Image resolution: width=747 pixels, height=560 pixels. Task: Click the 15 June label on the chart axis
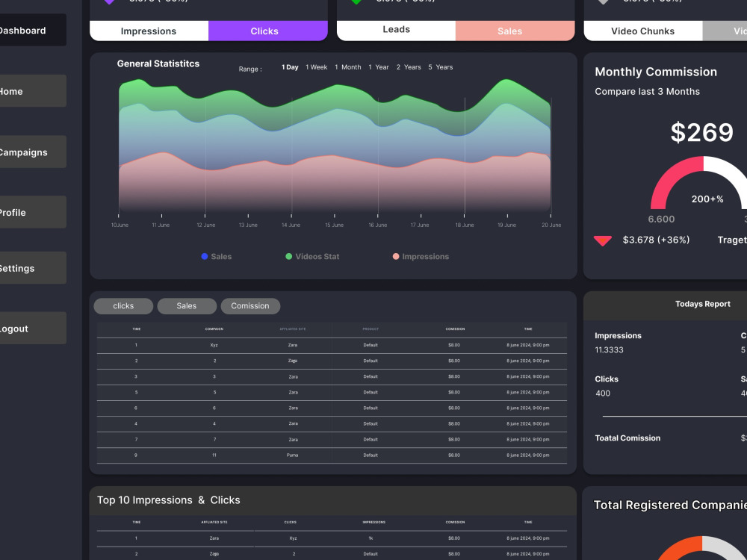[334, 225]
